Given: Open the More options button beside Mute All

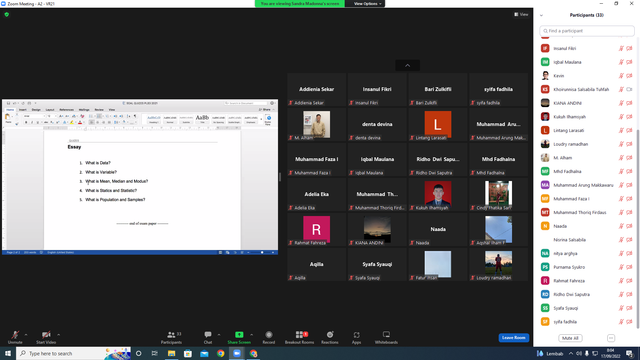Looking at the screenshot, I should 611,338.
